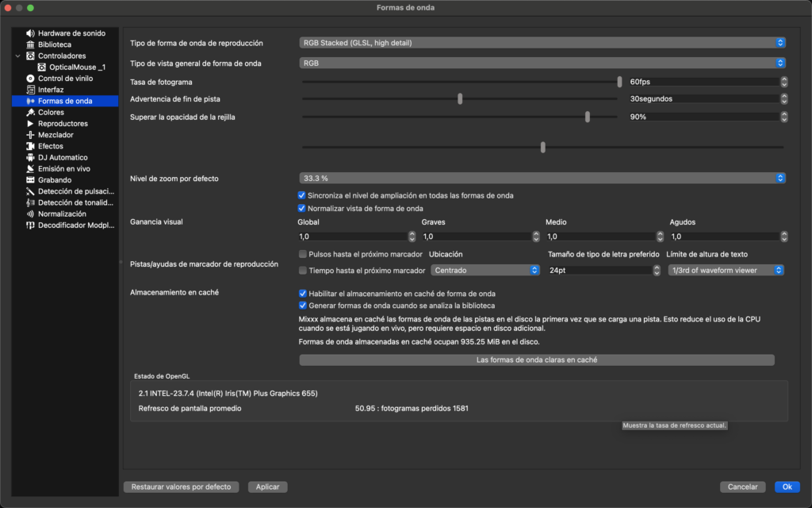Open the 33.3 % default zoom dropdown
The image size is (812, 508).
(x=542, y=179)
